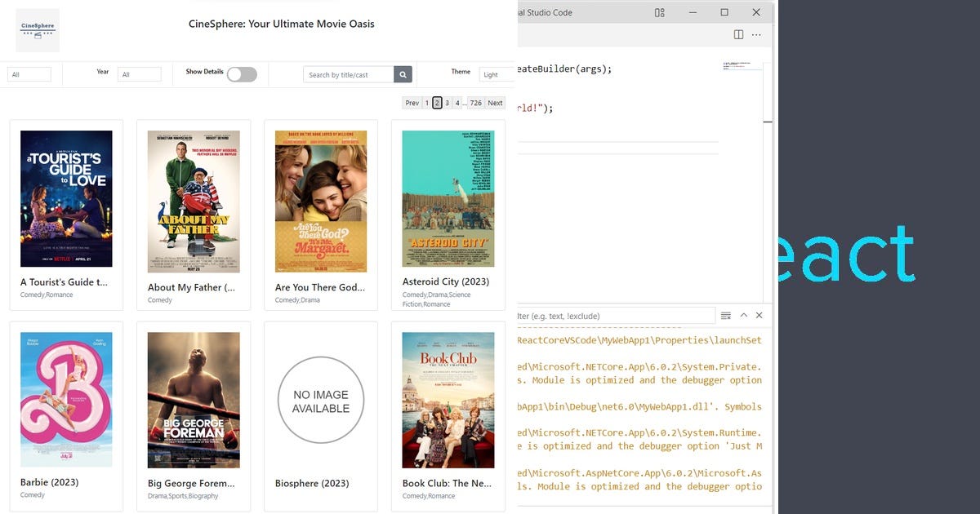Collapse the debug console via the chevron
Image resolution: width=980 pixels, height=514 pixels.
(x=743, y=315)
